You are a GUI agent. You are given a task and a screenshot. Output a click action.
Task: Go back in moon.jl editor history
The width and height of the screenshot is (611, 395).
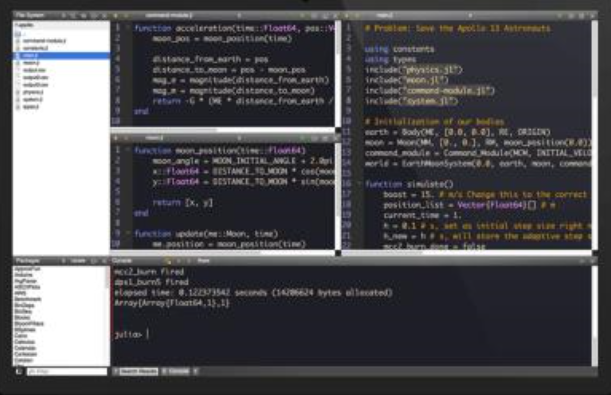click(x=115, y=138)
